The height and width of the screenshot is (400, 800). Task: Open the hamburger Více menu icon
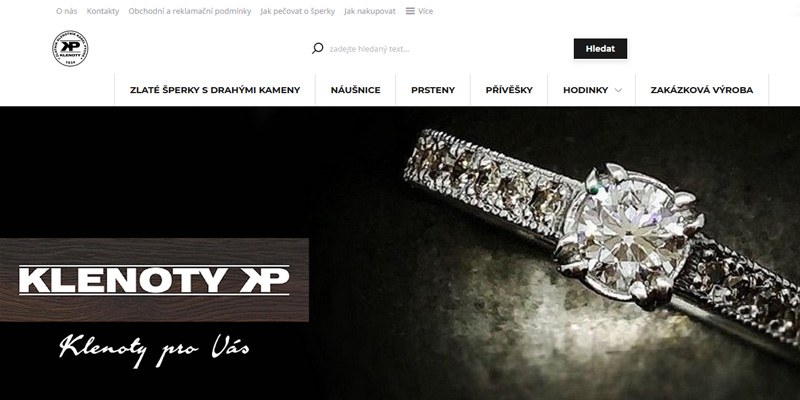click(x=410, y=11)
